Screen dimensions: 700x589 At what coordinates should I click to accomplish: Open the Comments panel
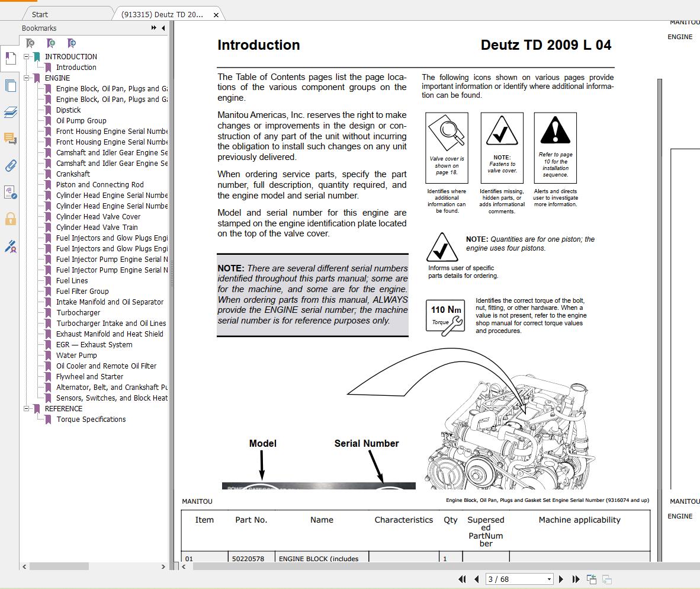pos(11,139)
